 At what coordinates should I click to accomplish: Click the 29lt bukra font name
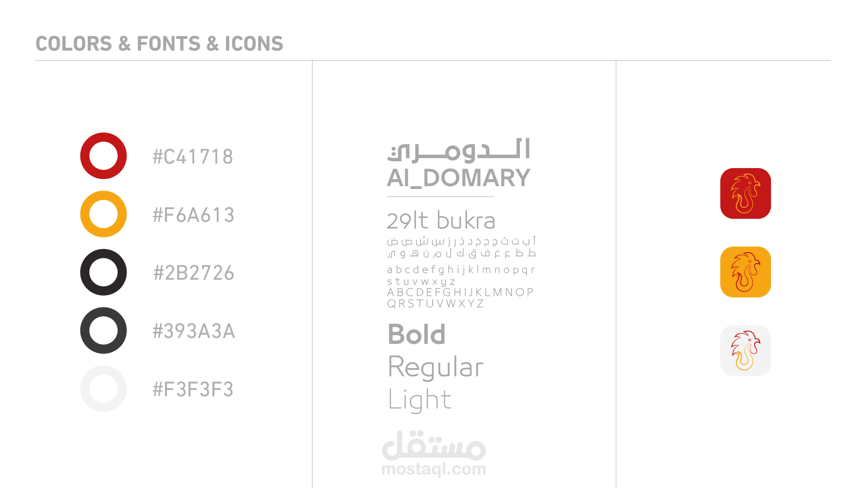click(x=441, y=221)
